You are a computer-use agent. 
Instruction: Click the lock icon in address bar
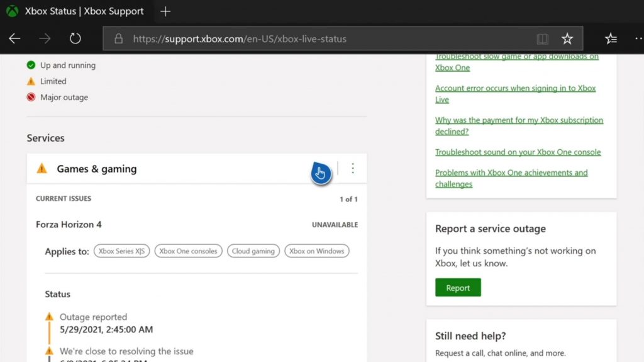click(x=119, y=38)
